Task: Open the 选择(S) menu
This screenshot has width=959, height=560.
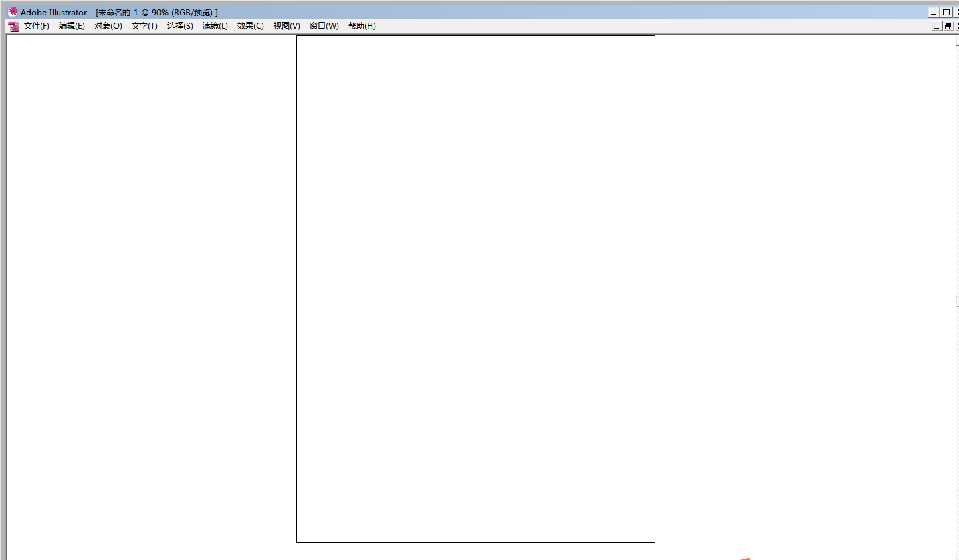Action: coord(180,26)
